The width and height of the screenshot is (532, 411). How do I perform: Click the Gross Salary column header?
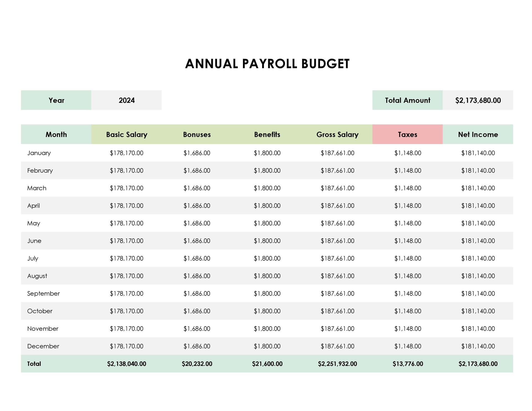337,135
